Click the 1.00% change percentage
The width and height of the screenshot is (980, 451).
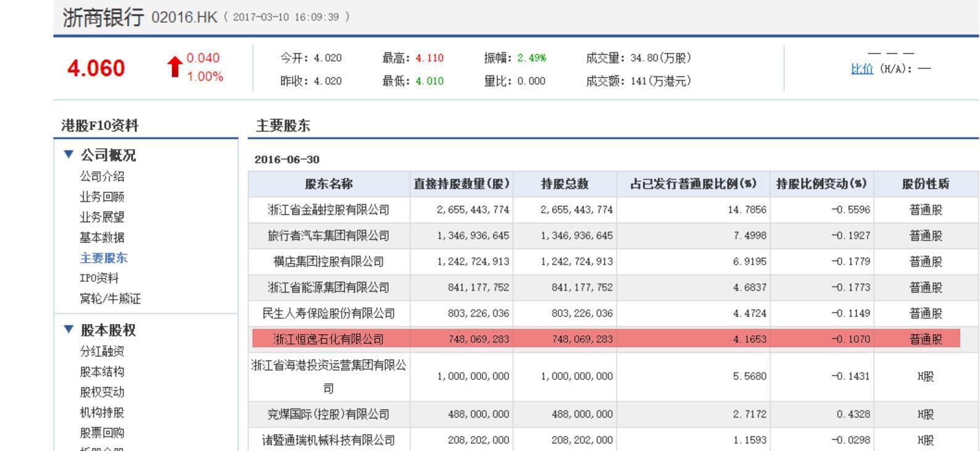[205, 77]
